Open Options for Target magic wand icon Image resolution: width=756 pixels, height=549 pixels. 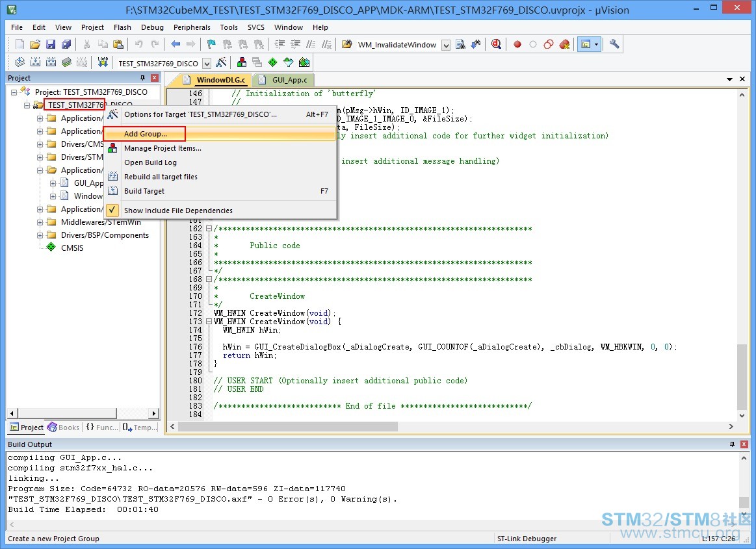point(221,62)
